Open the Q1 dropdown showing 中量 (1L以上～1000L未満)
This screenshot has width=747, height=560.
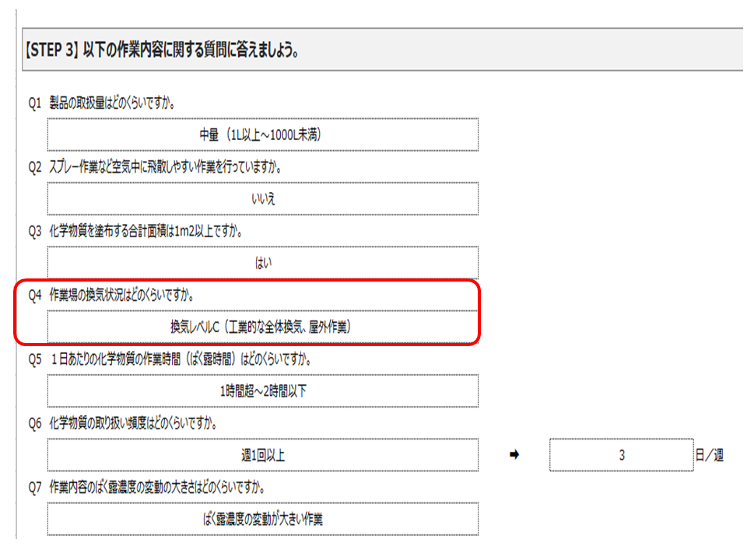point(262,135)
